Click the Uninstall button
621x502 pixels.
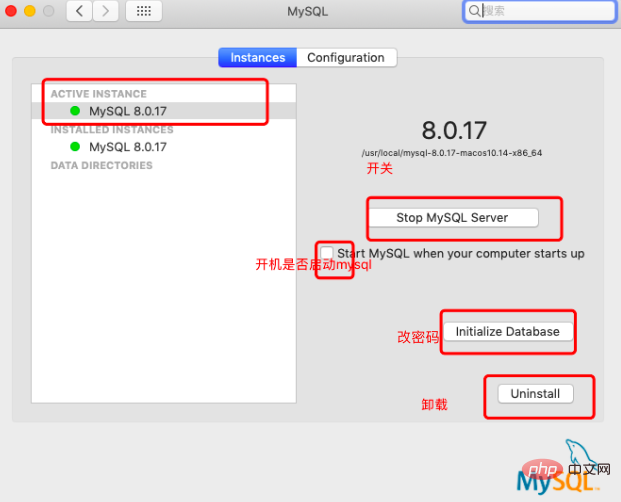[x=535, y=394]
